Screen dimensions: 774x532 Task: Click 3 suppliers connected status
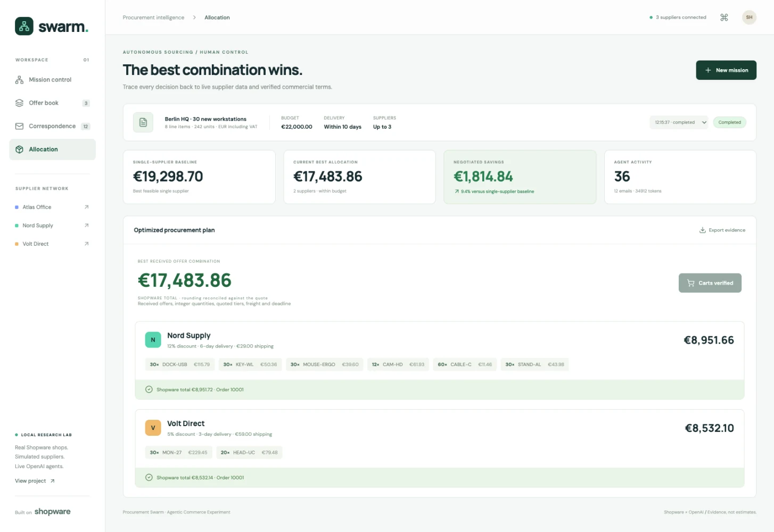(x=678, y=18)
